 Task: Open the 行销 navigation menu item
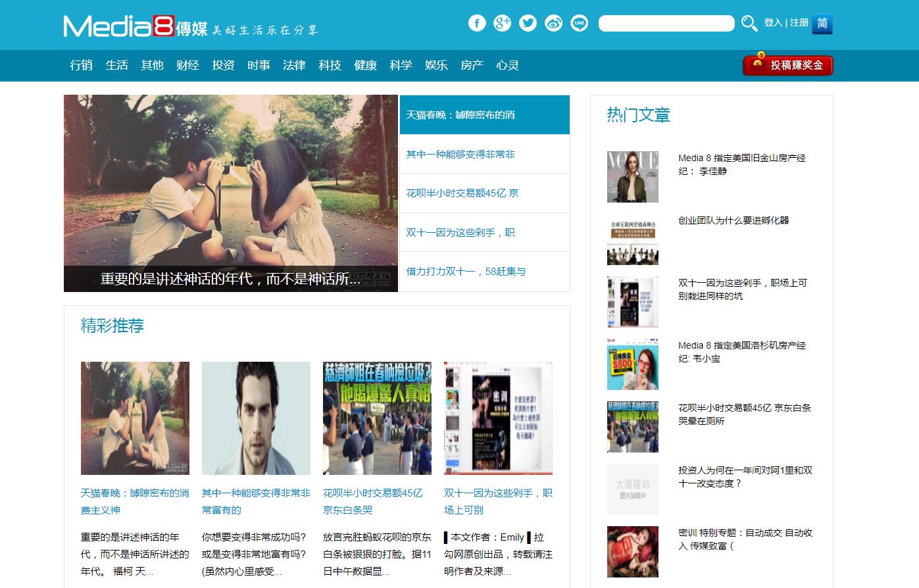pyautogui.click(x=82, y=65)
